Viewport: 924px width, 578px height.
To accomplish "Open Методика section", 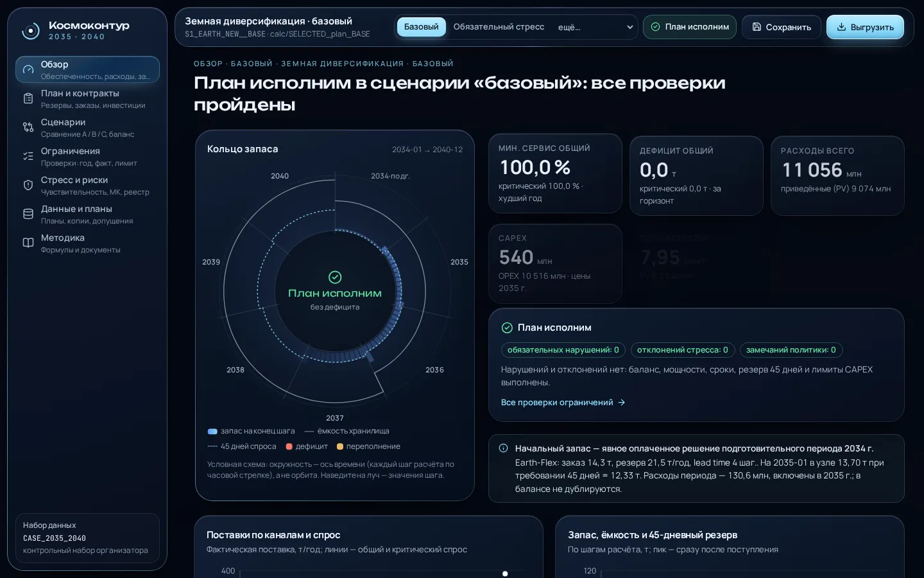I will [87, 243].
